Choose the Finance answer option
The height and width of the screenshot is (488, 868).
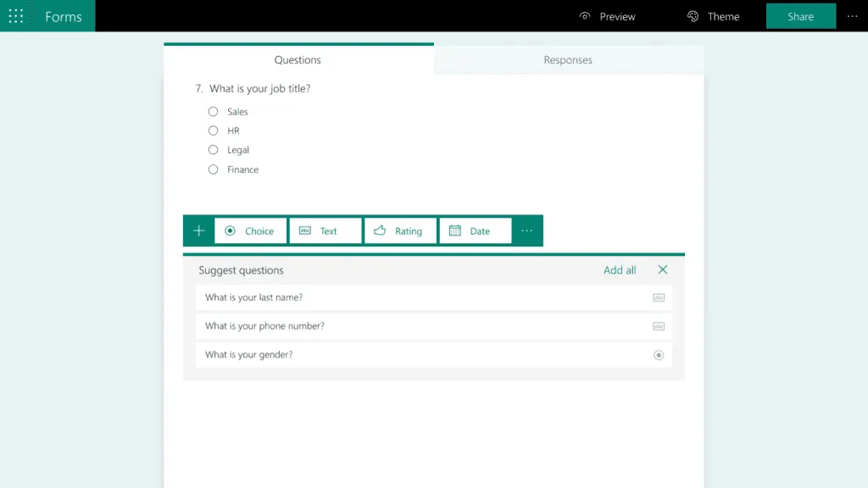(213, 169)
